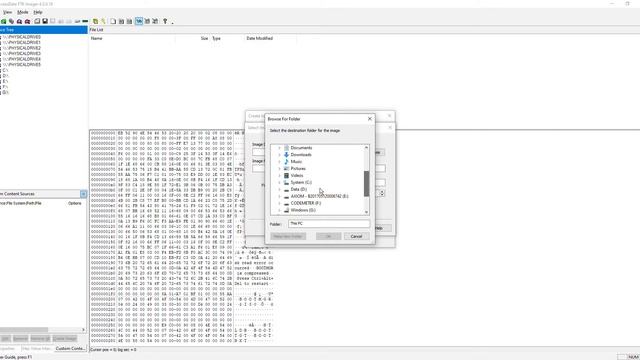Click Cancel in Browse For Folder
This screenshot has width=640, height=360.
click(356, 236)
